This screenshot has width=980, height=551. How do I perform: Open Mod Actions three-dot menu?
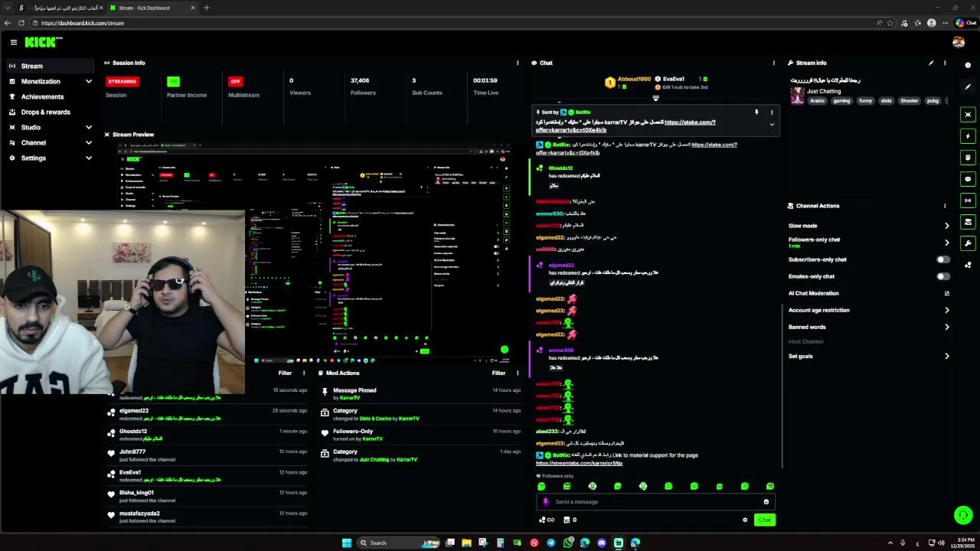(x=518, y=373)
